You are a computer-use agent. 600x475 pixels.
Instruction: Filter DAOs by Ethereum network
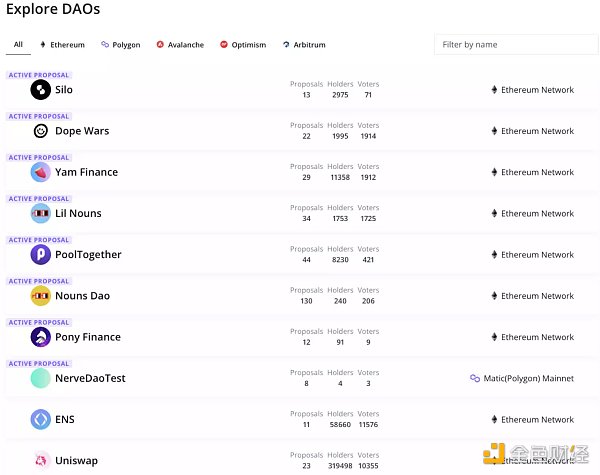[62, 45]
